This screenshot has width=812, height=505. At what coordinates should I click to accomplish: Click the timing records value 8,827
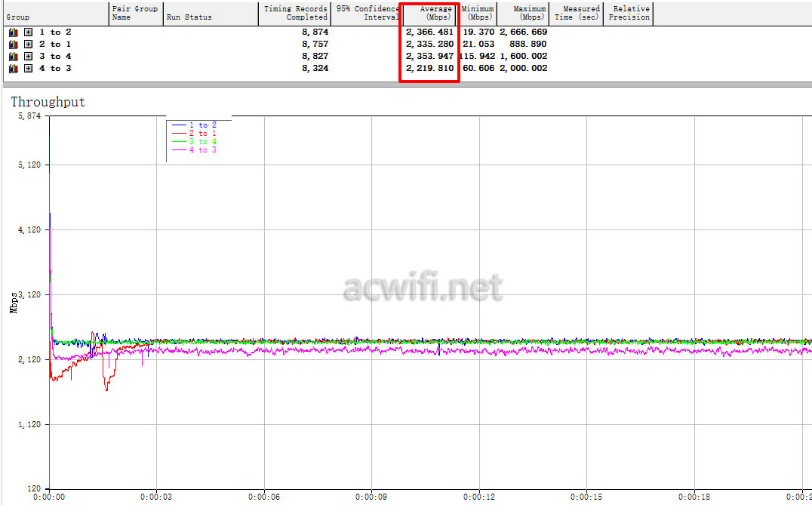pos(315,56)
